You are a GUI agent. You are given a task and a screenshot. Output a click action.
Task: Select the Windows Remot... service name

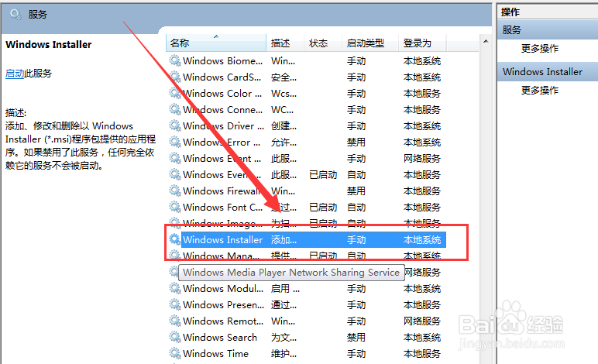tap(223, 321)
